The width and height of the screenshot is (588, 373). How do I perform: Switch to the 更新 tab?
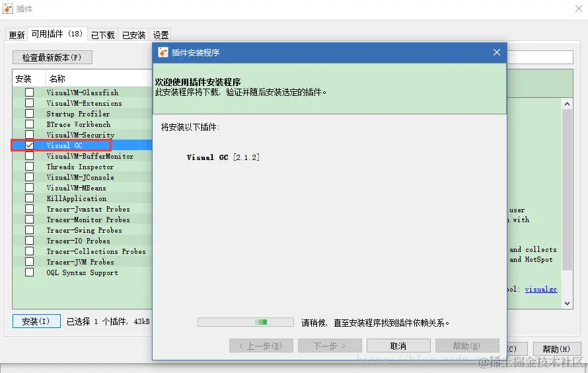click(17, 35)
